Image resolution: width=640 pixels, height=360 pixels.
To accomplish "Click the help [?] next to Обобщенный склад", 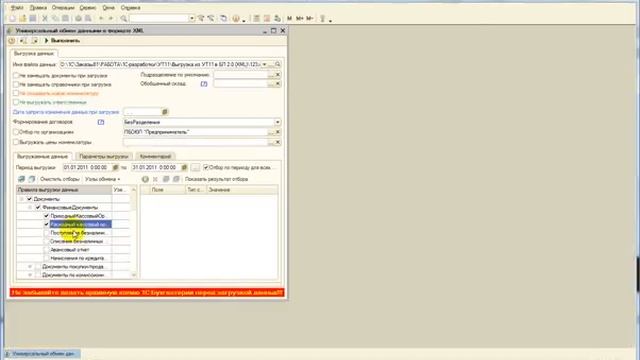I will pyautogui.click(x=204, y=84).
